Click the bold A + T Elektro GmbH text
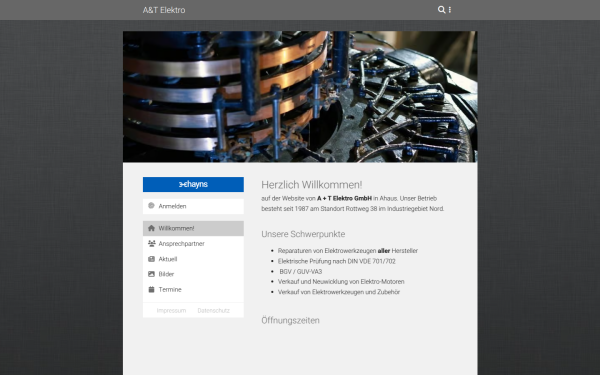The image size is (600, 375). click(x=344, y=198)
